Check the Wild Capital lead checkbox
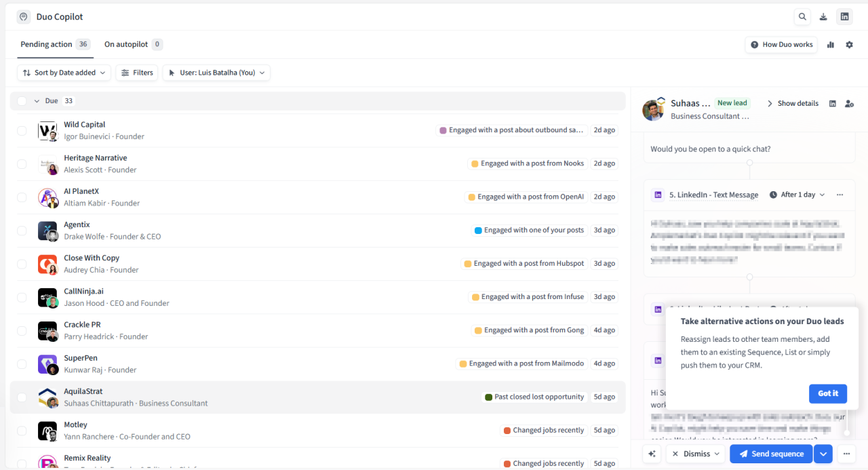Viewport: 868px width, 470px height. point(22,130)
